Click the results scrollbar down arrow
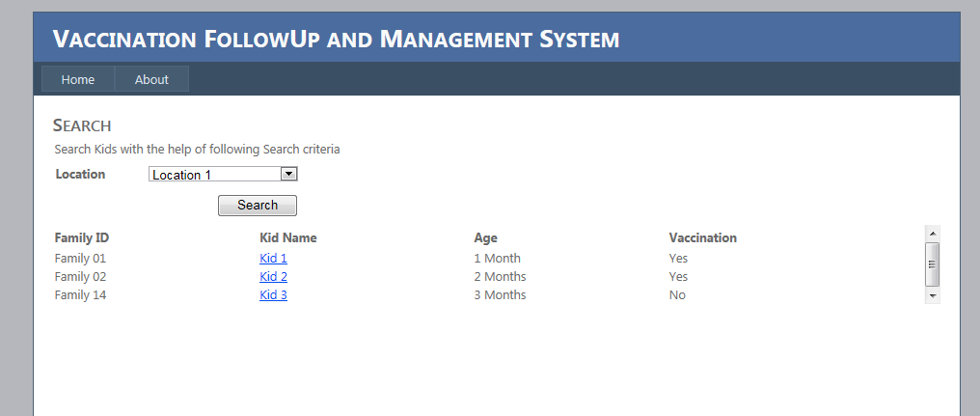Screen dimensions: 980x416 [933, 295]
